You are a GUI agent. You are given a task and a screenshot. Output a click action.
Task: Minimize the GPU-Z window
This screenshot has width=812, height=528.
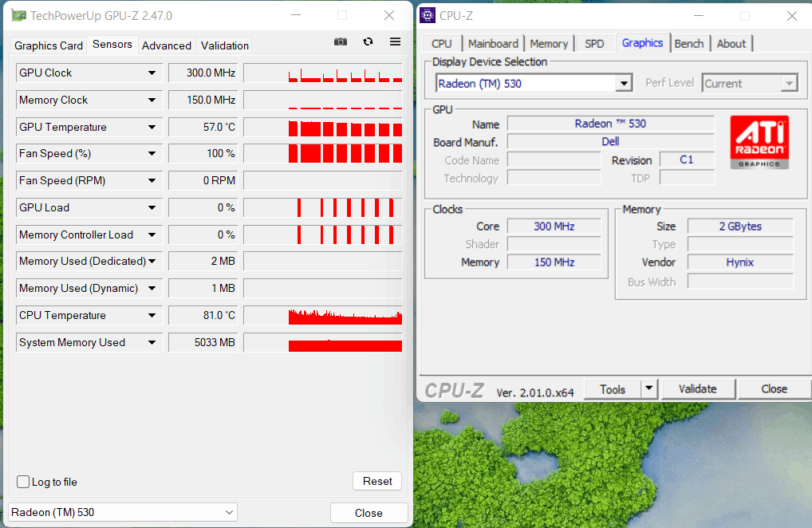296,15
